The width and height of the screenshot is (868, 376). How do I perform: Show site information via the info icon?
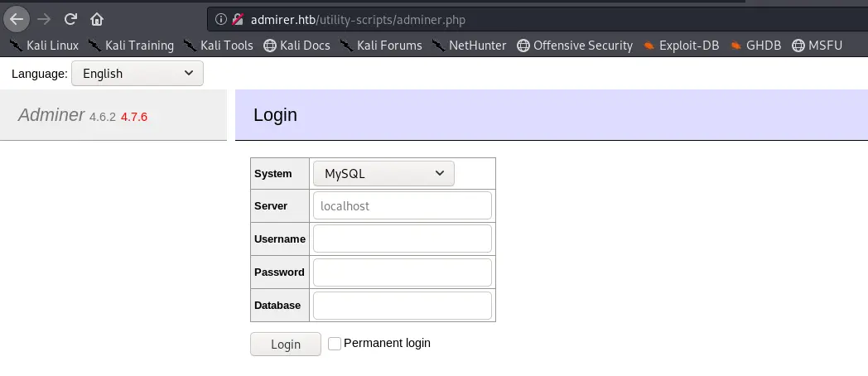(x=221, y=19)
